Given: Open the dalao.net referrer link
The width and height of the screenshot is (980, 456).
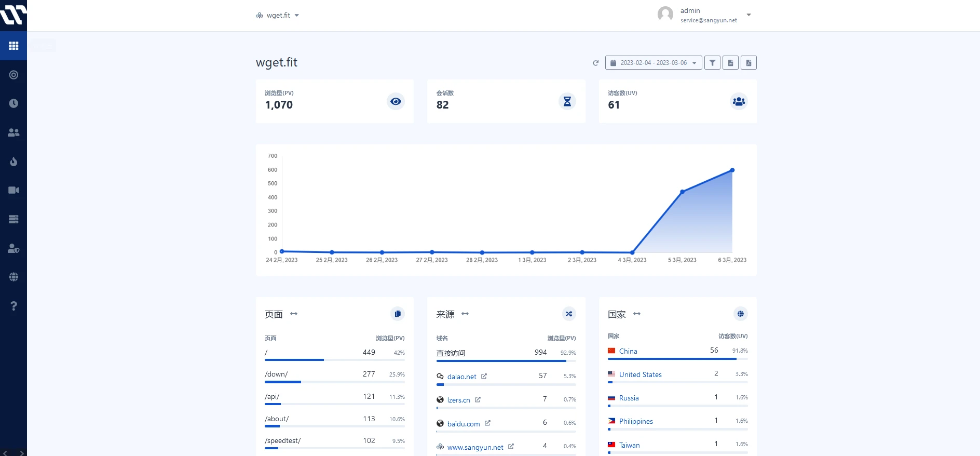Looking at the screenshot, I should (461, 377).
